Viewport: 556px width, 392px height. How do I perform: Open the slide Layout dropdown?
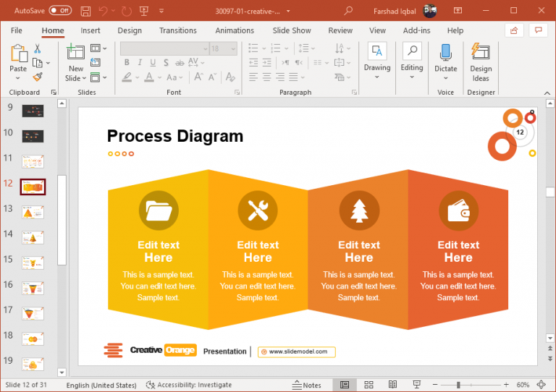tap(98, 48)
